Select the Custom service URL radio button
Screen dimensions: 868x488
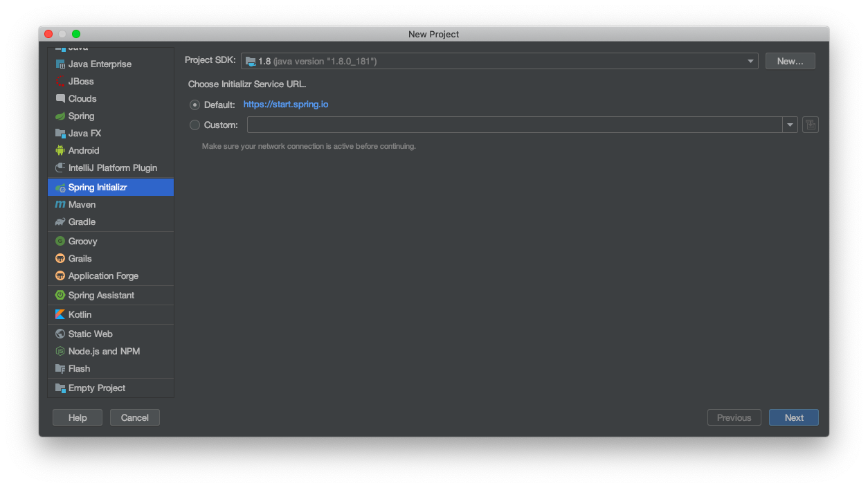tap(195, 125)
